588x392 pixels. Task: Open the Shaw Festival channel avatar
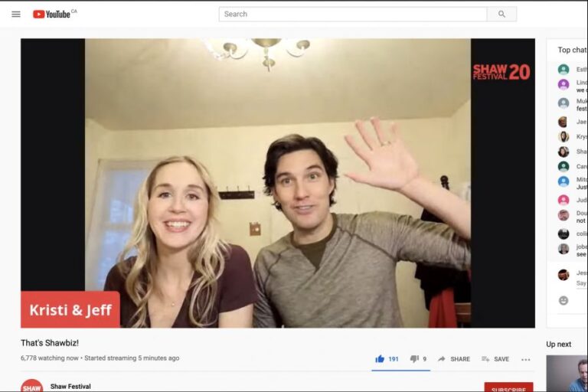(31, 387)
